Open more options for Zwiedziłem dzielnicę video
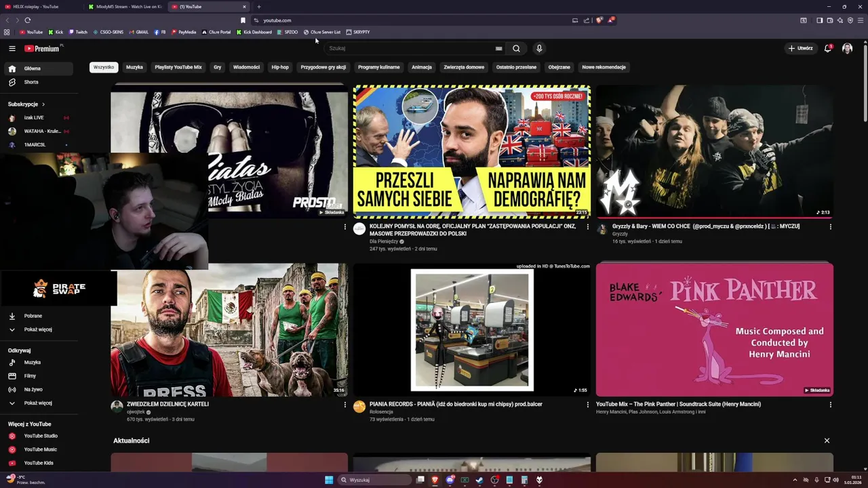Screen dimensions: 868x488 click(344, 405)
